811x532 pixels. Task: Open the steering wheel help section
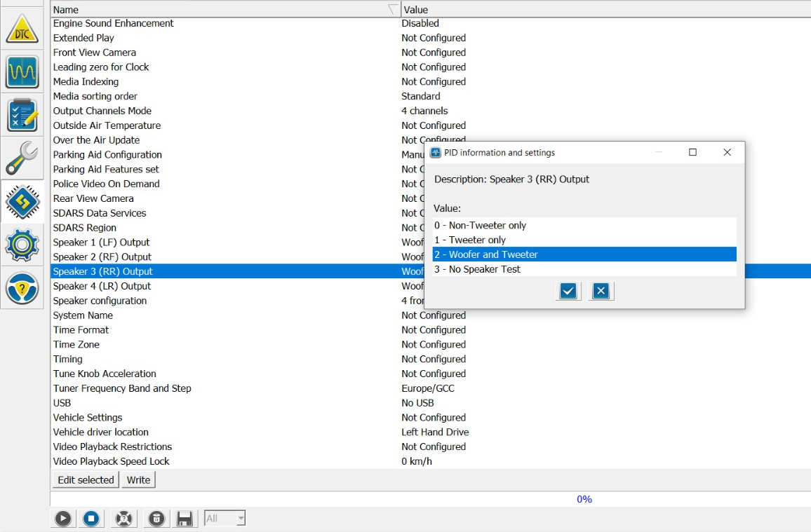22,287
